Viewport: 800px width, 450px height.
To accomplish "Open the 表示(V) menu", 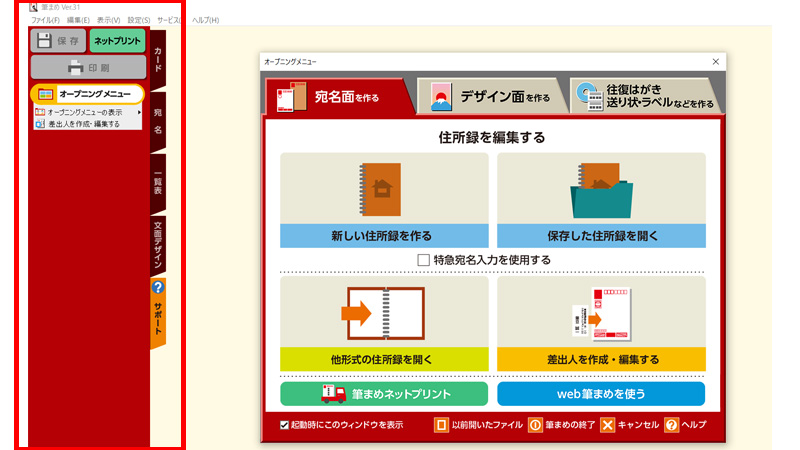I will coord(109,20).
